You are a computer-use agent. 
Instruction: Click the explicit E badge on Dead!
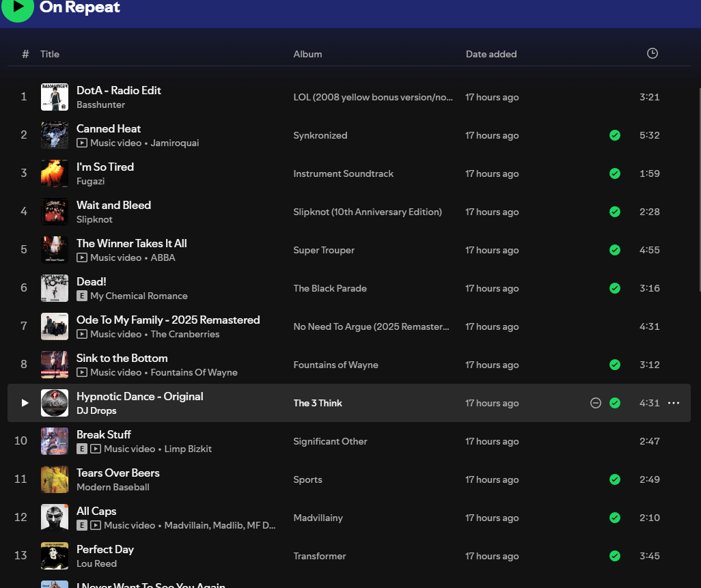(82, 296)
